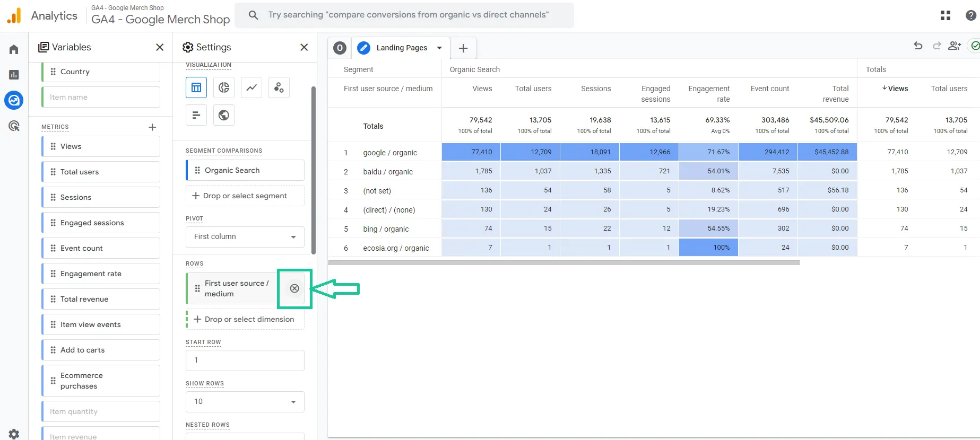Click the $45,452.88 revenue cell
This screenshot has width=980, height=440.
(827, 152)
